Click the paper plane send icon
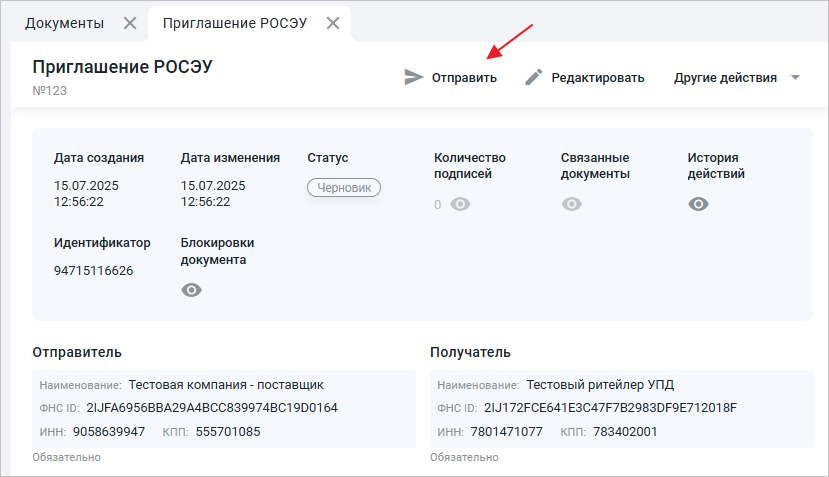 click(413, 77)
